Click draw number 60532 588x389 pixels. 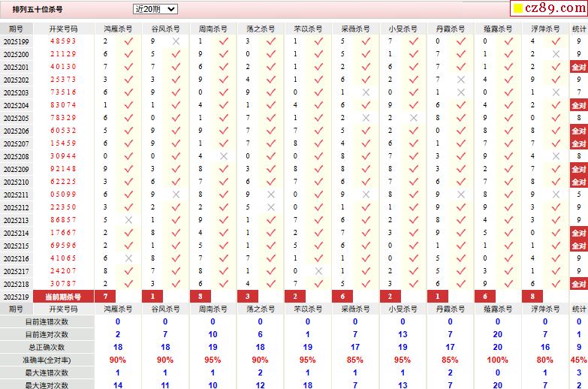63,131
